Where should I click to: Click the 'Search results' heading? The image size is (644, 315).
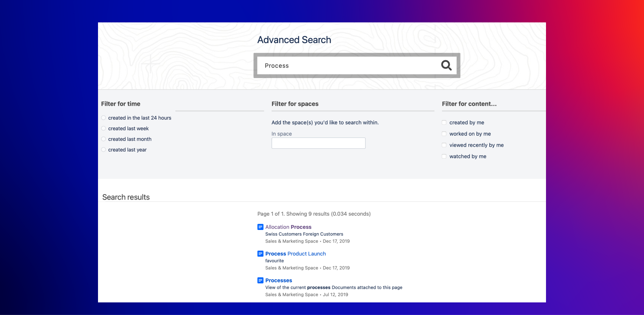coord(126,197)
